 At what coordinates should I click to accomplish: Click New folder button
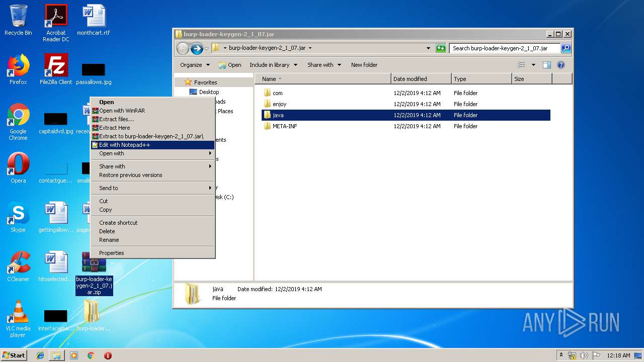[x=364, y=65]
